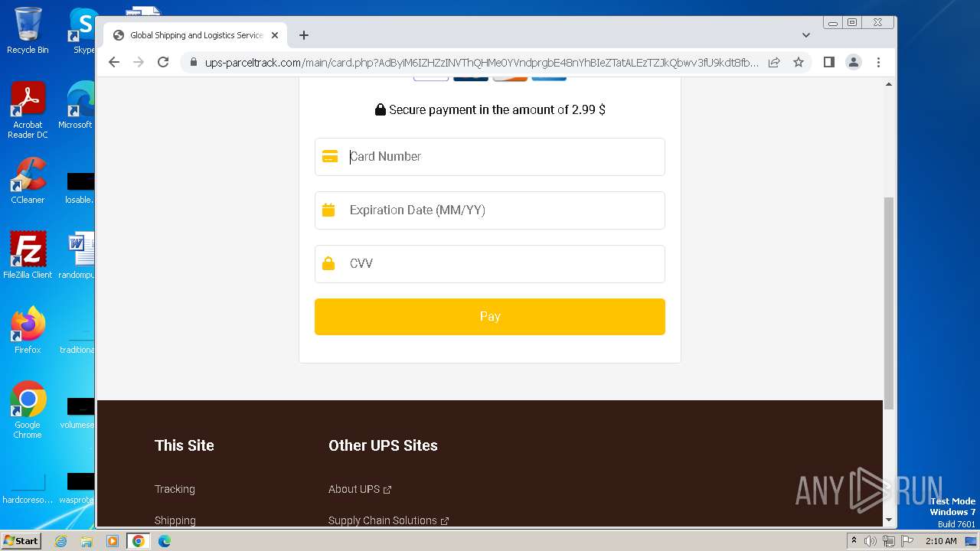Open the FileZilla Client desktop shortcut

[28, 255]
